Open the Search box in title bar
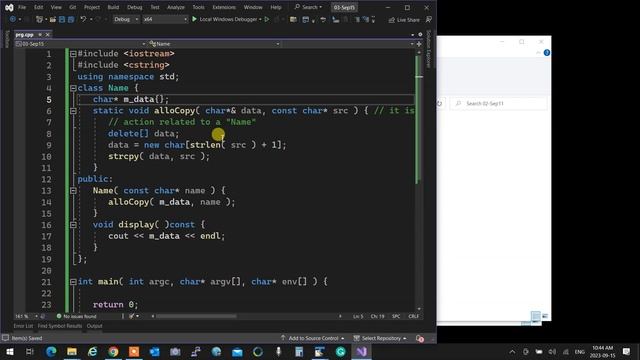The width and height of the screenshot is (640, 360). pyautogui.click(x=308, y=7)
